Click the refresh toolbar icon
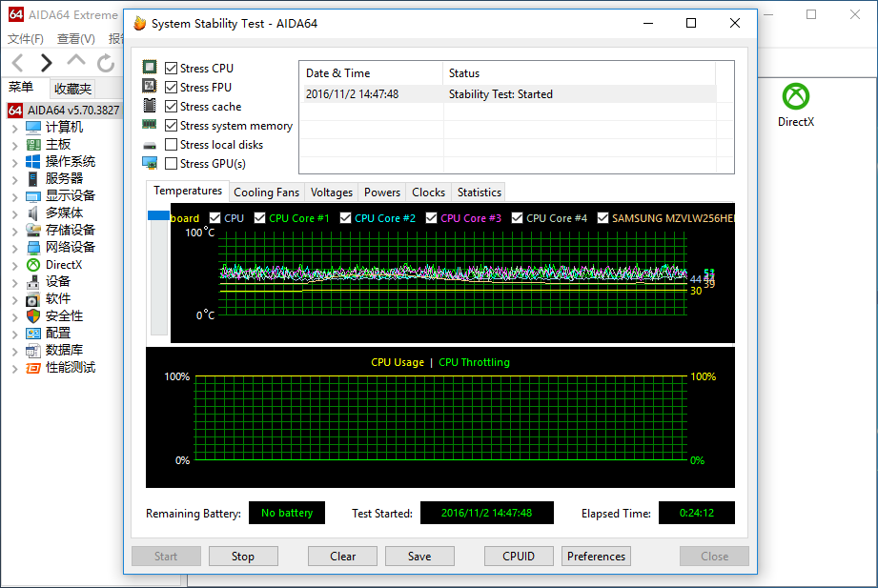The width and height of the screenshot is (878, 588). (x=106, y=63)
